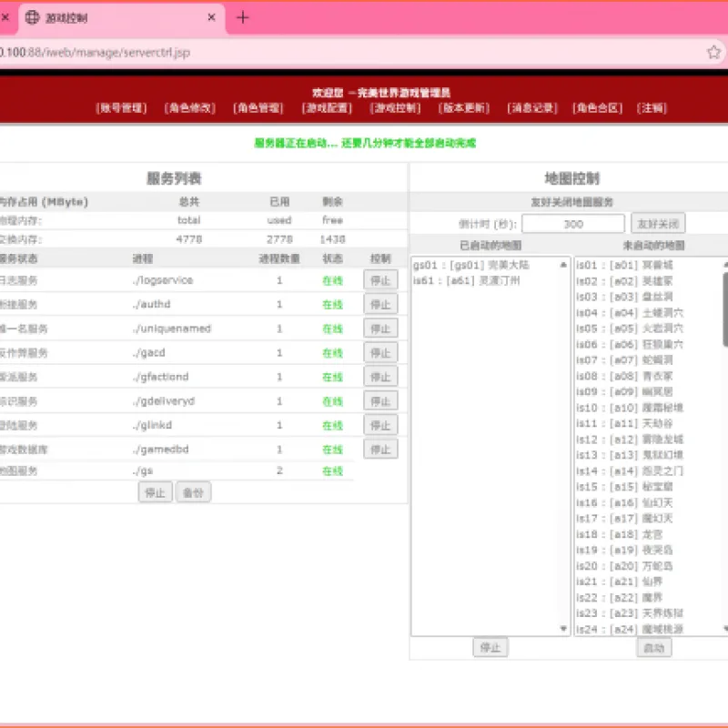Open the 版本更新 menu link

click(464, 108)
